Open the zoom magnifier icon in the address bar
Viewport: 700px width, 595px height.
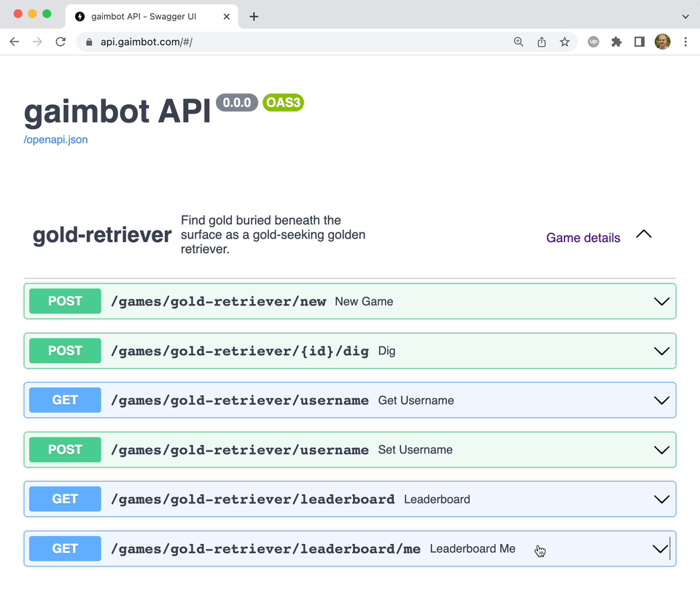[x=518, y=42]
